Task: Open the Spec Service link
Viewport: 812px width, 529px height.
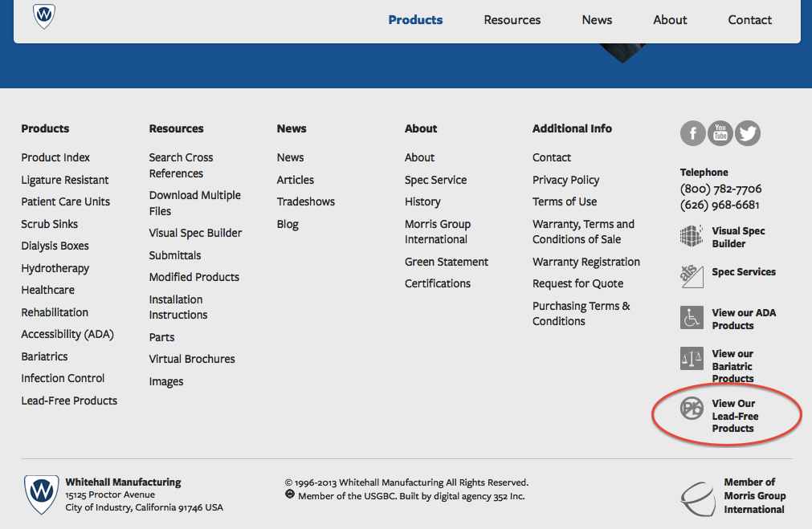Action: click(x=435, y=180)
